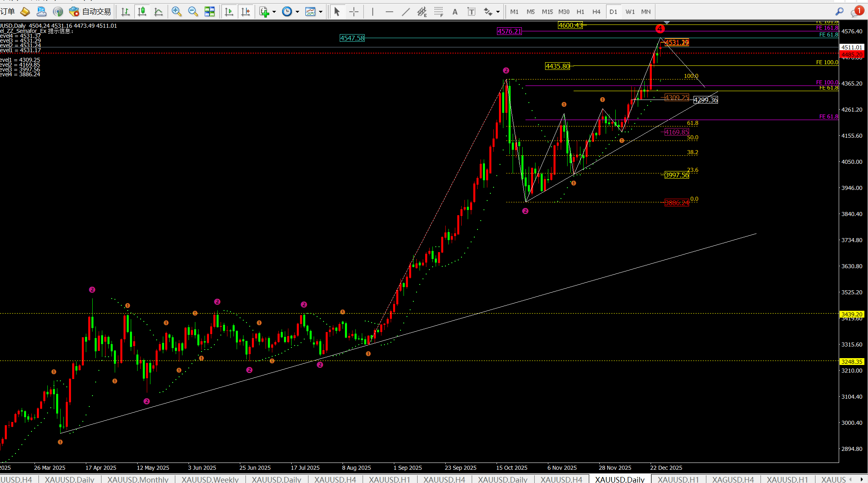Expand the periodicity clock dropdown arrow
Viewport: 868px width, 483px height.
(x=297, y=12)
